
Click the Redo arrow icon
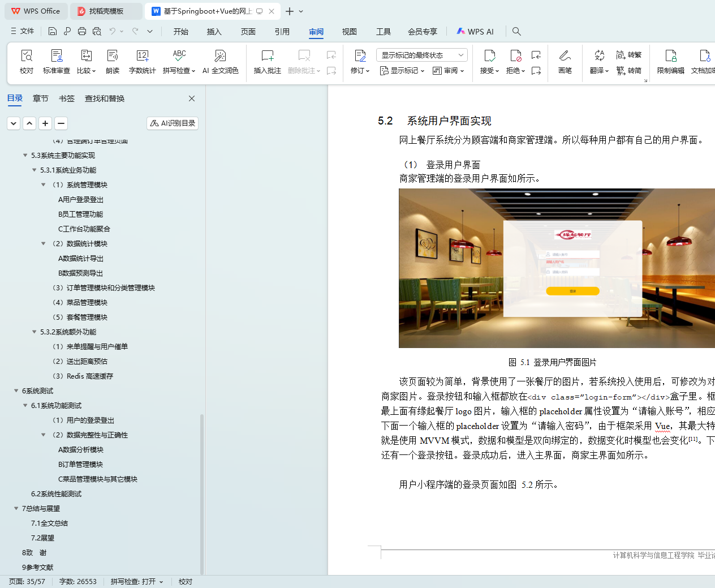click(x=135, y=31)
